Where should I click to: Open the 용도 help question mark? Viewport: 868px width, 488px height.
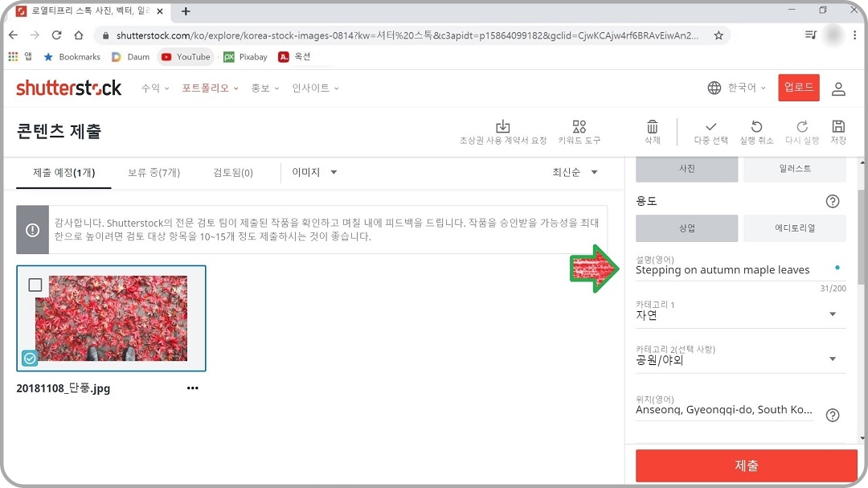(x=832, y=201)
